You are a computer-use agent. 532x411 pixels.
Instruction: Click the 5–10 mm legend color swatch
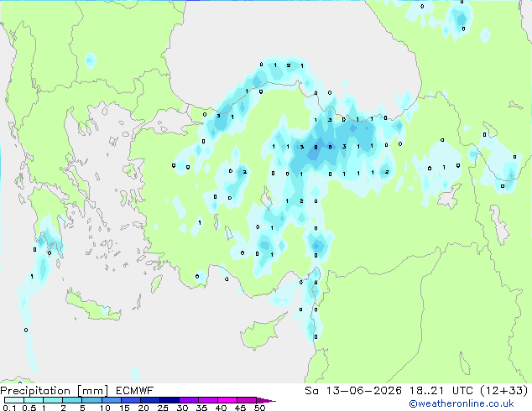pos(91,400)
